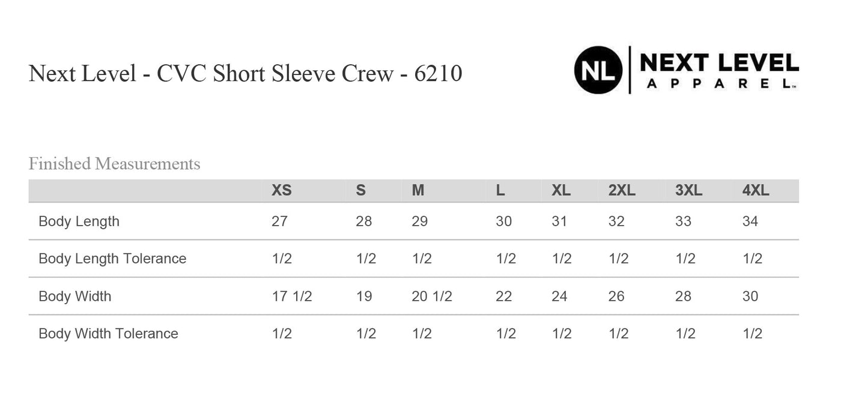Click the Next Level Apparel wordmark
868x395 pixels.
719,70
